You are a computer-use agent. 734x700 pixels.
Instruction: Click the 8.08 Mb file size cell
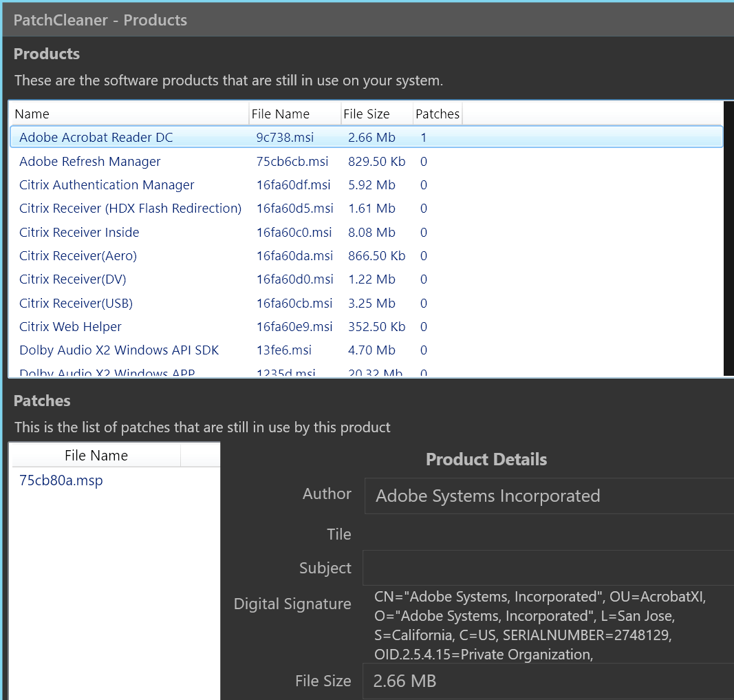click(x=371, y=232)
